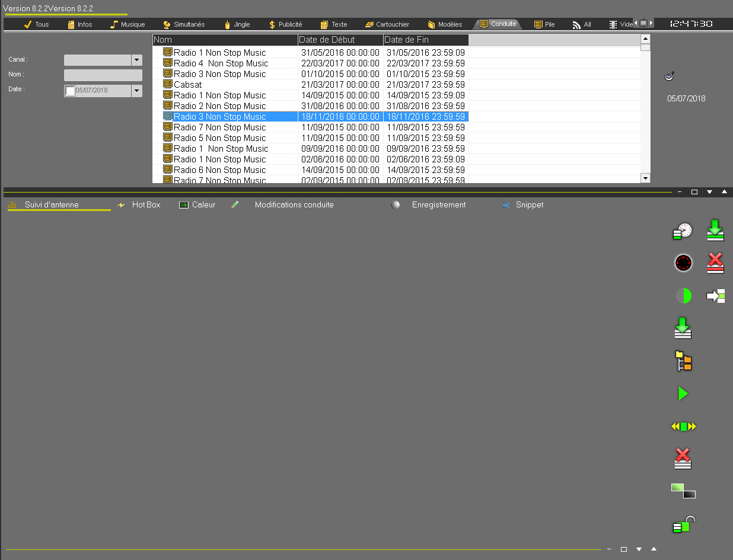Click the green play triangle icon
Screen dimensions: 733x560
(683, 393)
